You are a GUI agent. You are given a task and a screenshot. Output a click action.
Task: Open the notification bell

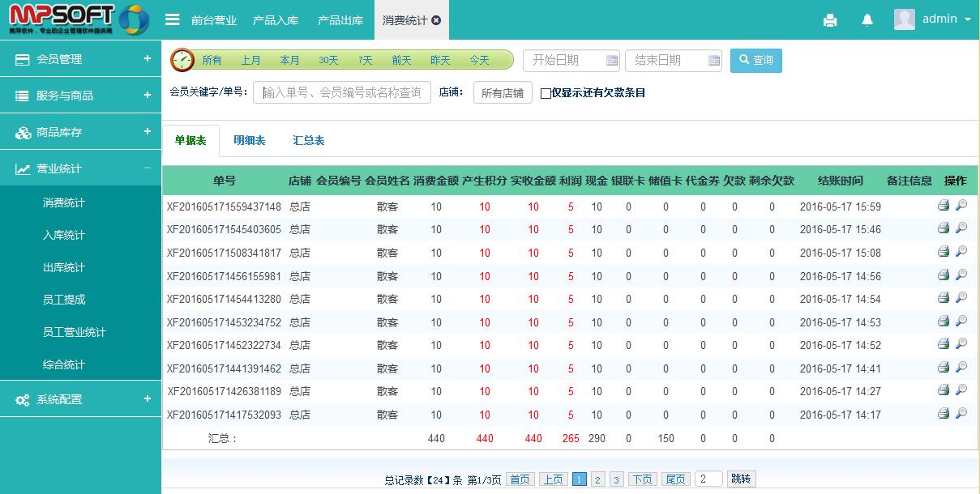867,20
